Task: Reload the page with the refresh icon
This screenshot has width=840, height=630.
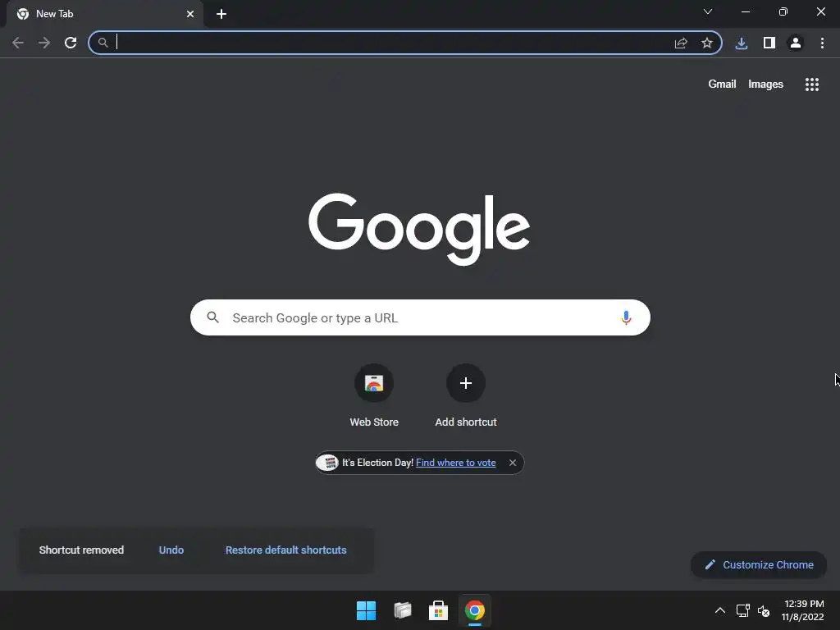Action: coord(71,43)
